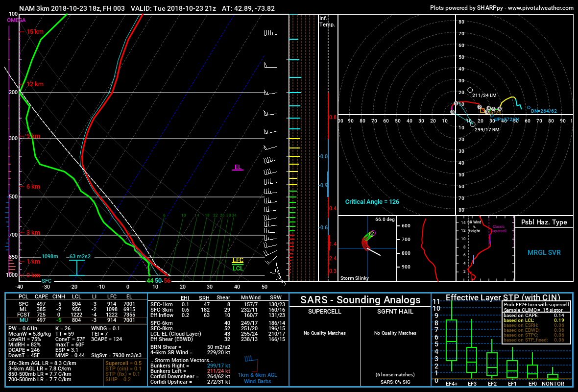Click "No Quality Matches" under SGFNT HAIL
The width and height of the screenshot is (578, 392).
point(395,333)
